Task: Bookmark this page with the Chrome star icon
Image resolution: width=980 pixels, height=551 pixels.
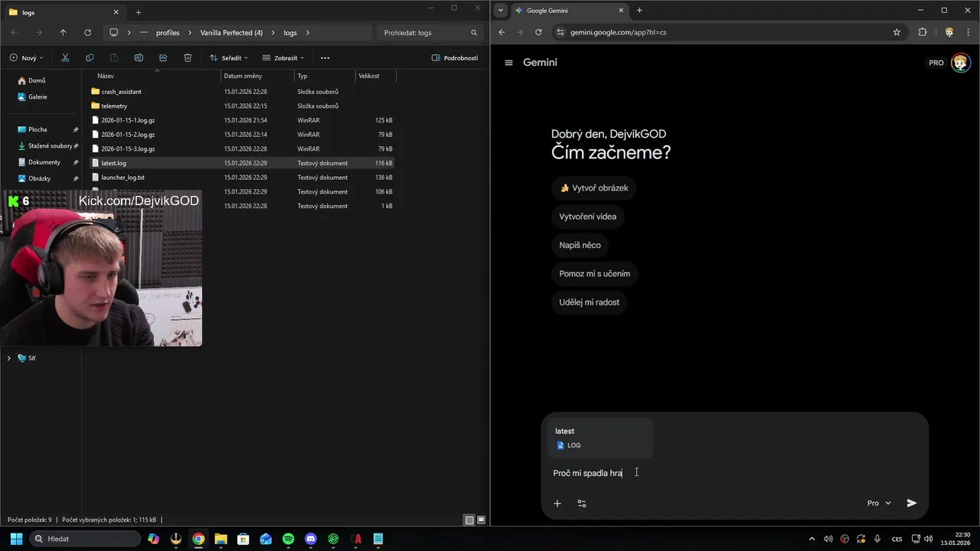Action: tap(897, 32)
